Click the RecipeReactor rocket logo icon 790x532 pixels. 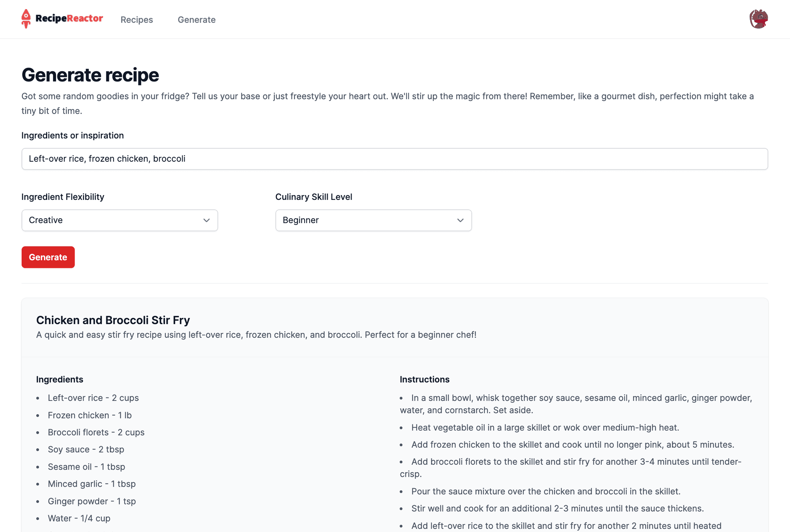[26, 19]
